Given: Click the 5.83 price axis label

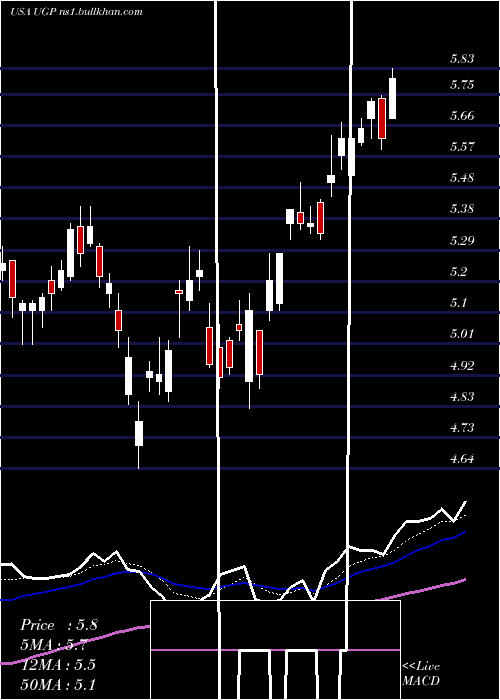Looking at the screenshot, I should (462, 59).
